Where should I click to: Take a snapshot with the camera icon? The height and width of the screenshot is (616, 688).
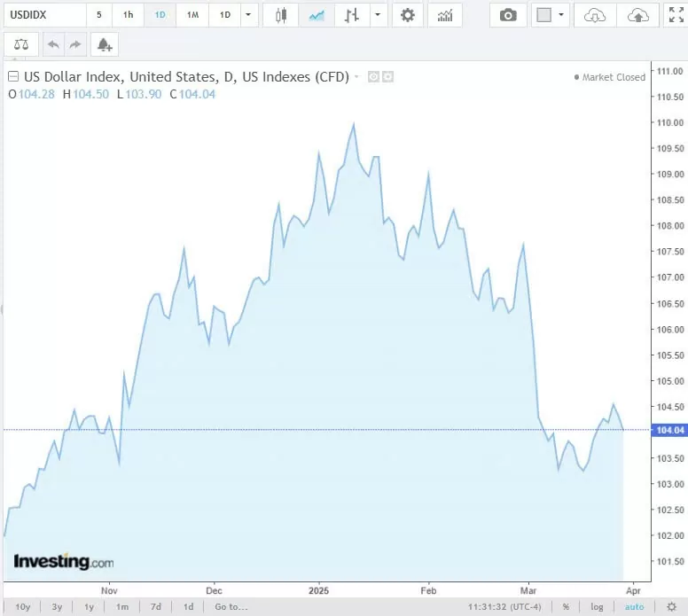pos(508,15)
